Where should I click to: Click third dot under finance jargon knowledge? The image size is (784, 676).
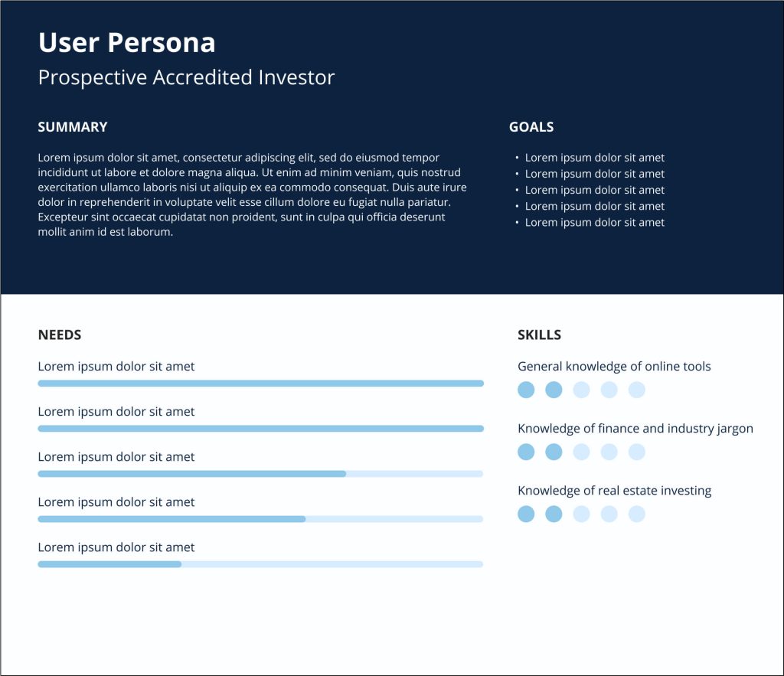[x=581, y=452]
